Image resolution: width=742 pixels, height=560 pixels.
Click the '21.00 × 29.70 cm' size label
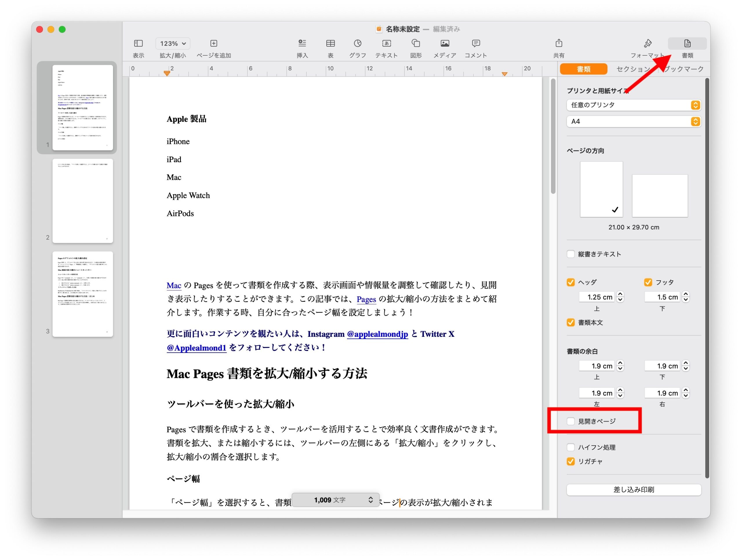(x=634, y=227)
